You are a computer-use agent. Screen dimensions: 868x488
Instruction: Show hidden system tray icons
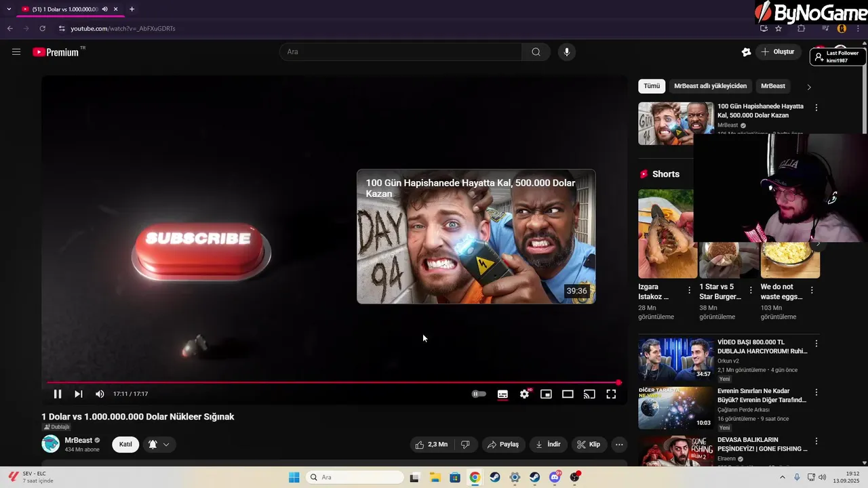[783, 477]
